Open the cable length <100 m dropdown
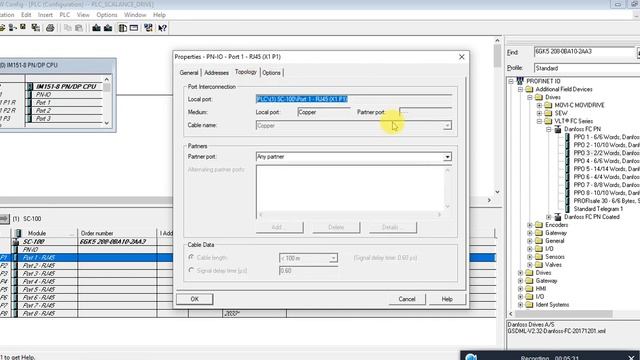 point(333,258)
